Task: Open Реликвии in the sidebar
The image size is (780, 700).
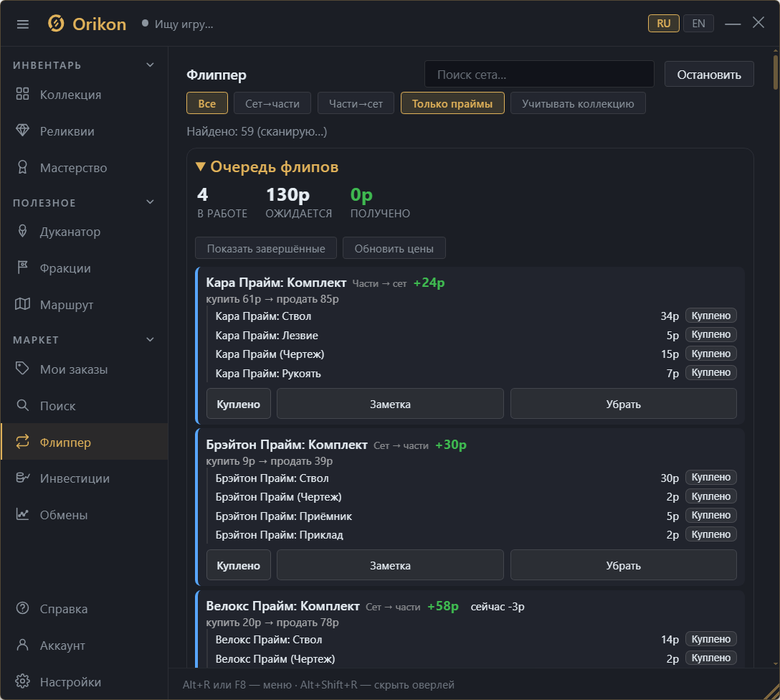Action: [84, 131]
